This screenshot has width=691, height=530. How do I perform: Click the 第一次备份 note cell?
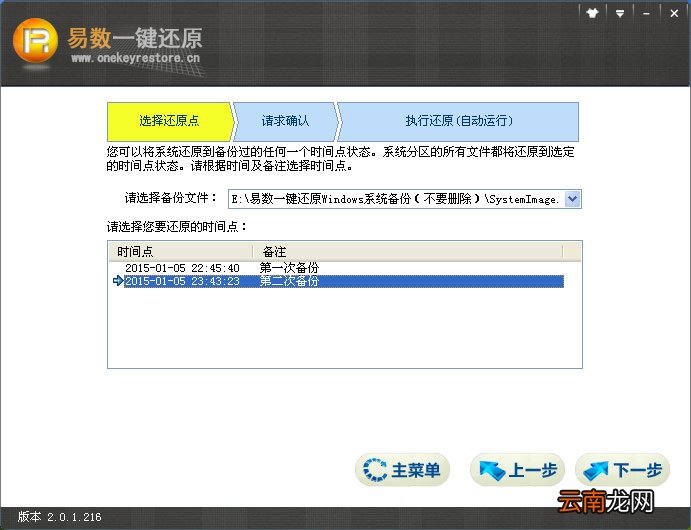pos(289,267)
